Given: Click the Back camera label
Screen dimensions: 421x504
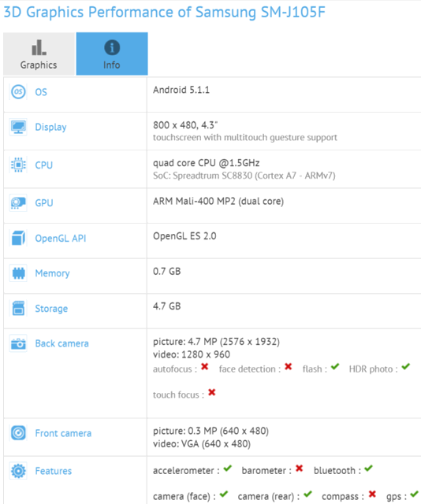Looking at the screenshot, I should tap(61, 343).
